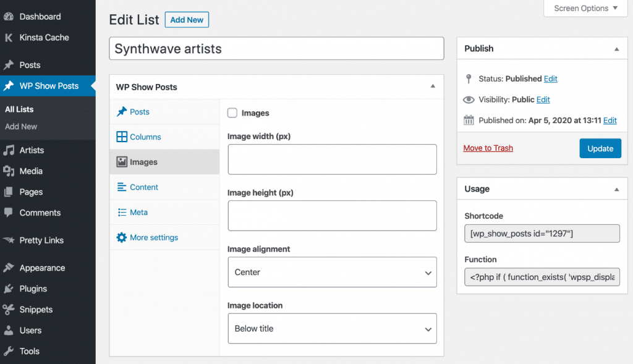The width and height of the screenshot is (633, 364).
Task: Click the Appearance paintbrush icon
Action: (9, 268)
